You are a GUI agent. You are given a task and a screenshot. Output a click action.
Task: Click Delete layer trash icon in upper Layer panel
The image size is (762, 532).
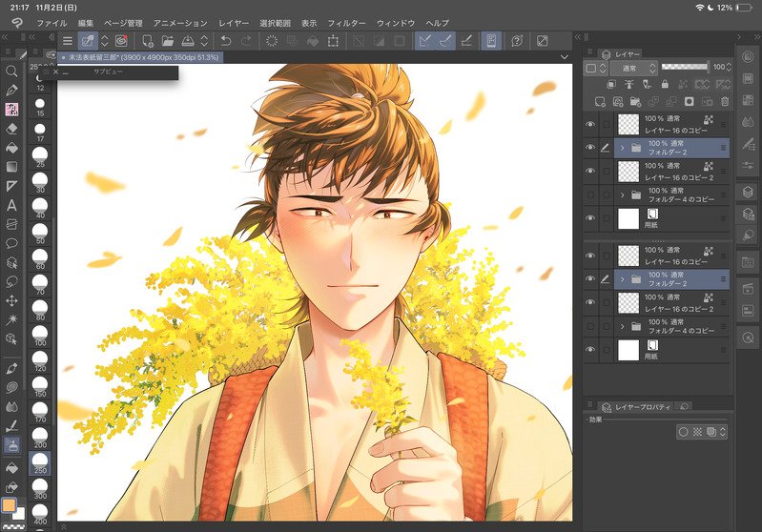pyautogui.click(x=725, y=102)
